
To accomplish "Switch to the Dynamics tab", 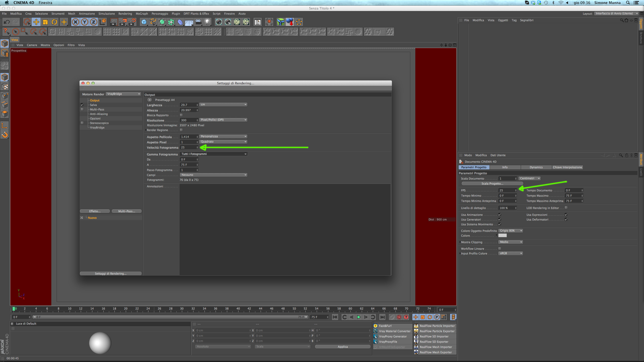I will pyautogui.click(x=536, y=167).
